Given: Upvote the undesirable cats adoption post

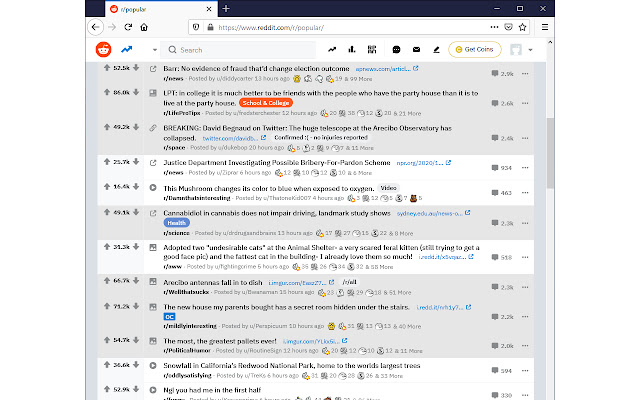Looking at the screenshot, I should [x=107, y=247].
